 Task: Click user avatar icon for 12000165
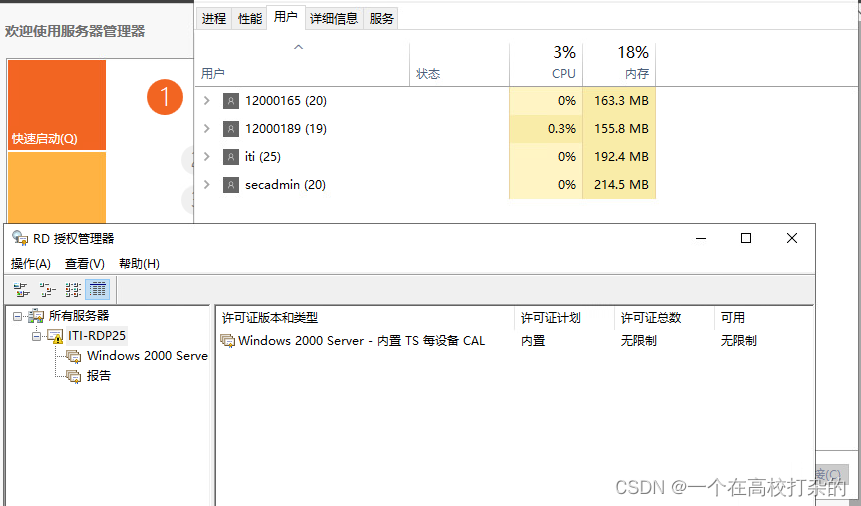point(231,101)
